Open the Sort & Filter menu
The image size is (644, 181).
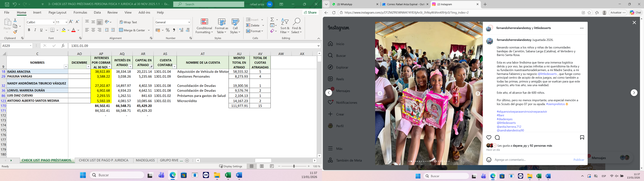point(285,26)
